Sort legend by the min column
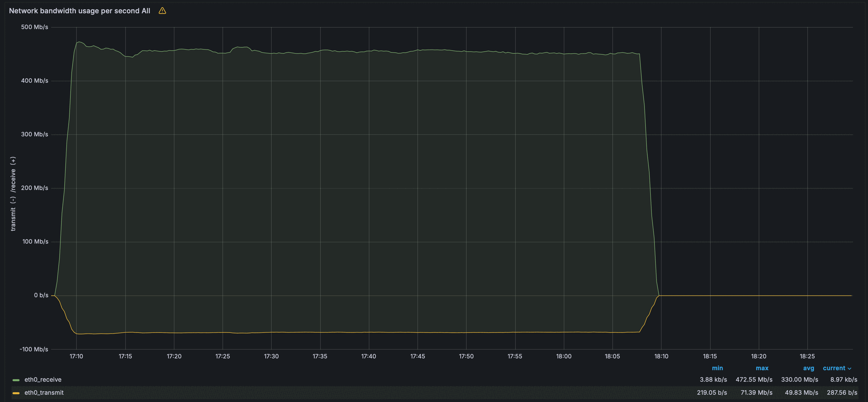 pos(717,368)
